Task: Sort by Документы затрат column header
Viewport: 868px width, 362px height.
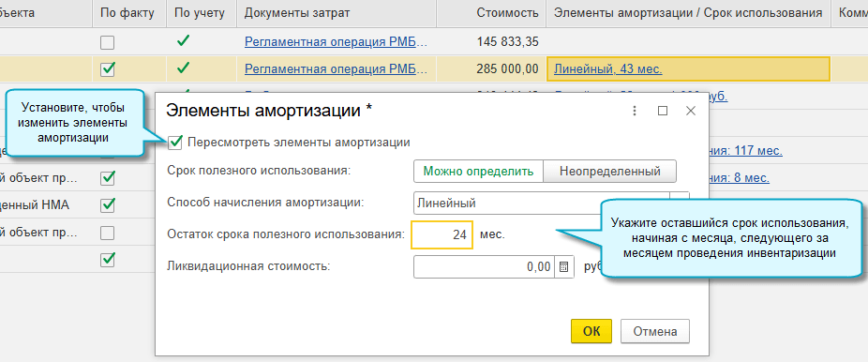Action: (x=297, y=13)
